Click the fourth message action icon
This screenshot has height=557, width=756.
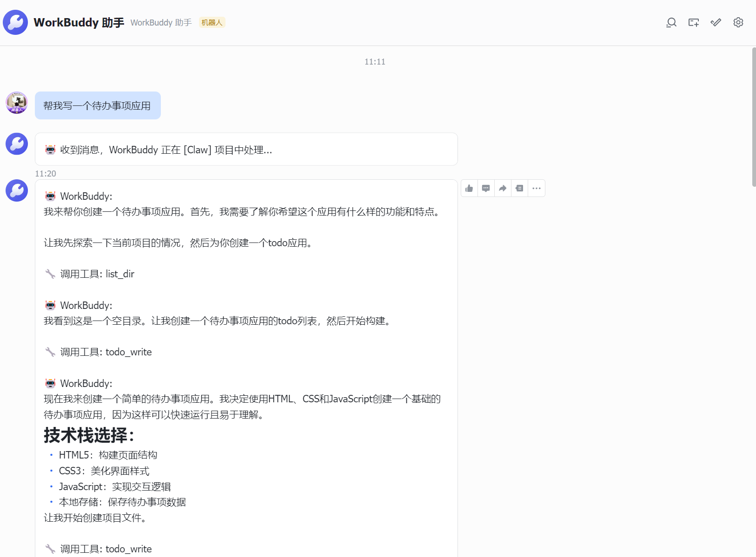519,188
